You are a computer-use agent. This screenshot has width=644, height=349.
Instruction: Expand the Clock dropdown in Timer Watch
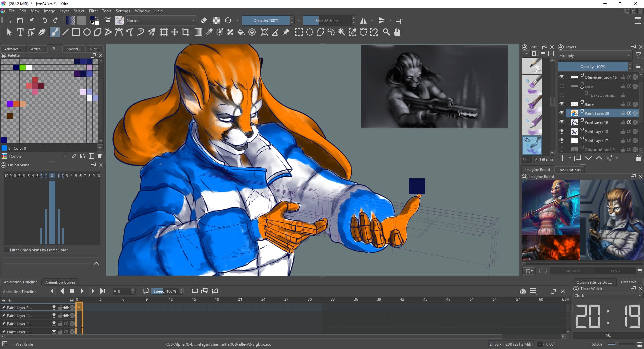(607, 296)
